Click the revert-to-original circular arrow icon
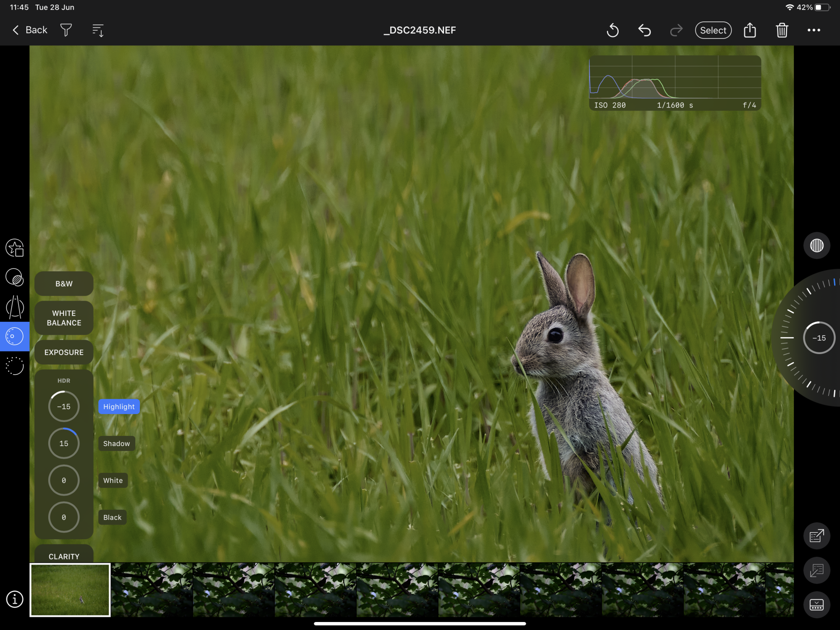This screenshot has height=630, width=840. click(613, 30)
